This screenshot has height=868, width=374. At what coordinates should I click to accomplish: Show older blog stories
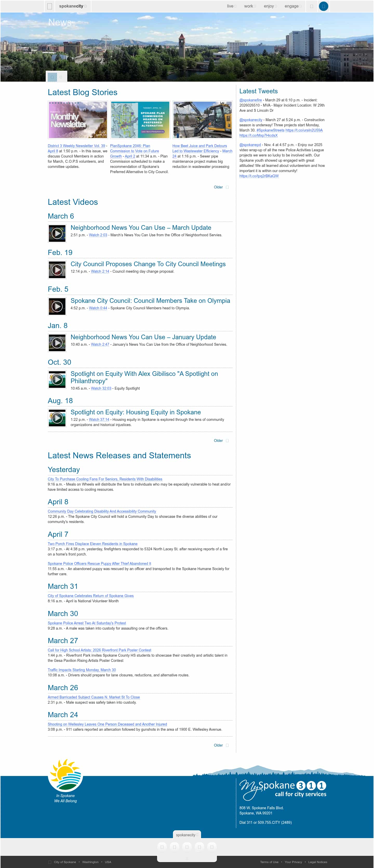221,187
